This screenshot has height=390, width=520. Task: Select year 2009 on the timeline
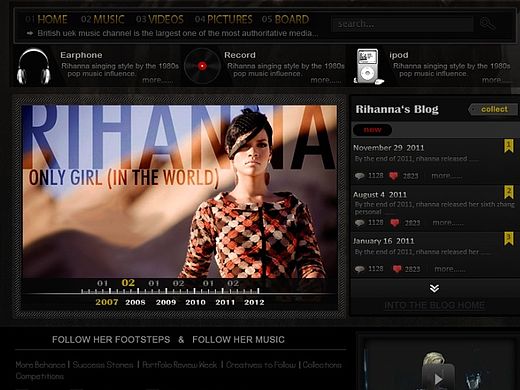pyautogui.click(x=166, y=302)
